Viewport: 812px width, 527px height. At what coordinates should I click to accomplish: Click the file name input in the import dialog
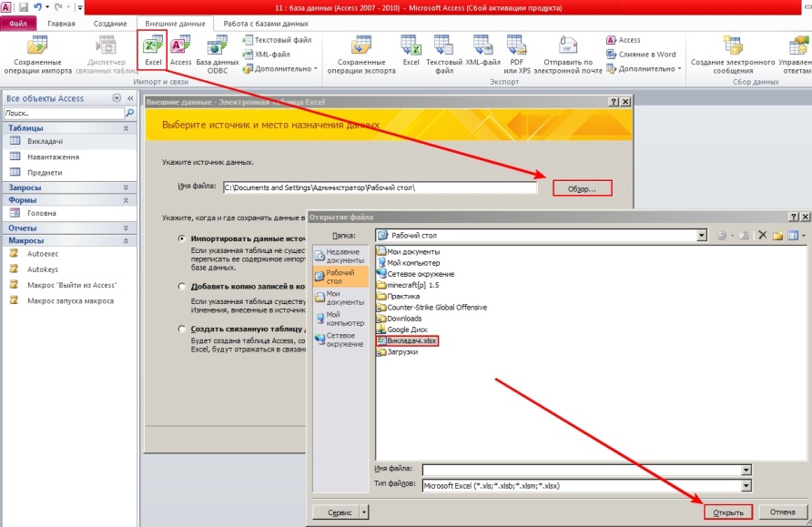pyautogui.click(x=381, y=187)
